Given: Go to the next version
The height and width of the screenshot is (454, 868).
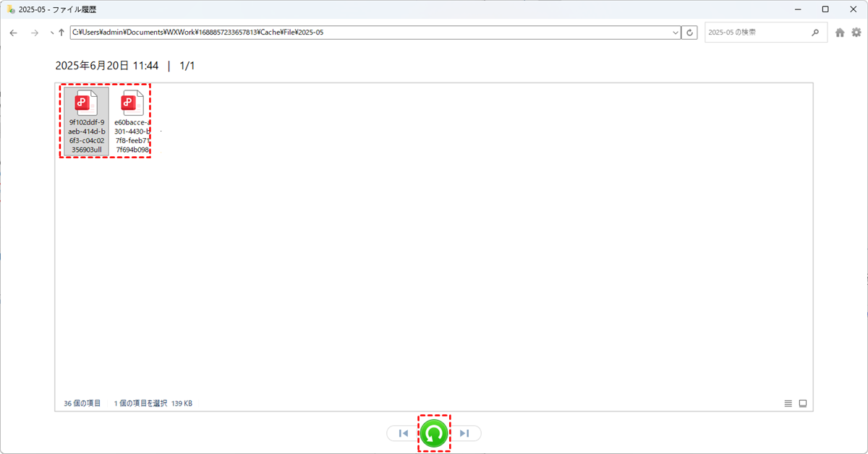Looking at the screenshot, I should point(464,433).
